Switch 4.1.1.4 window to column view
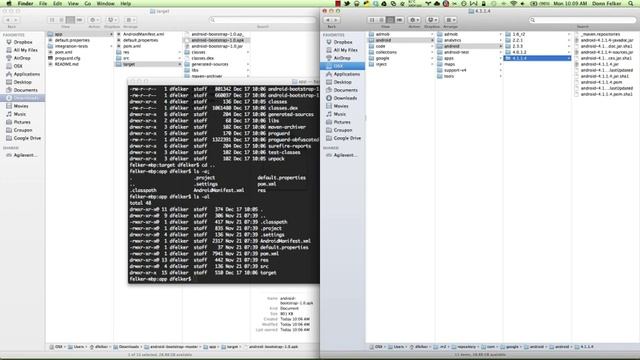This screenshot has height=360, width=640. (390, 20)
